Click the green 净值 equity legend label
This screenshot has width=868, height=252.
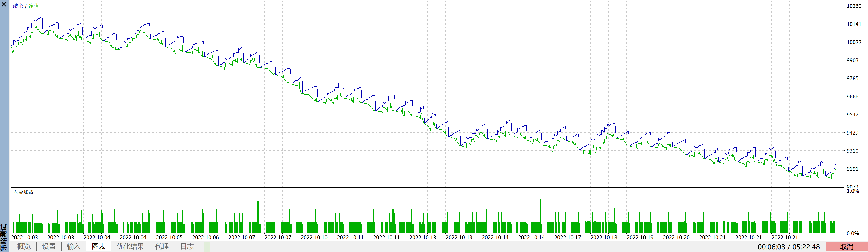coord(34,6)
